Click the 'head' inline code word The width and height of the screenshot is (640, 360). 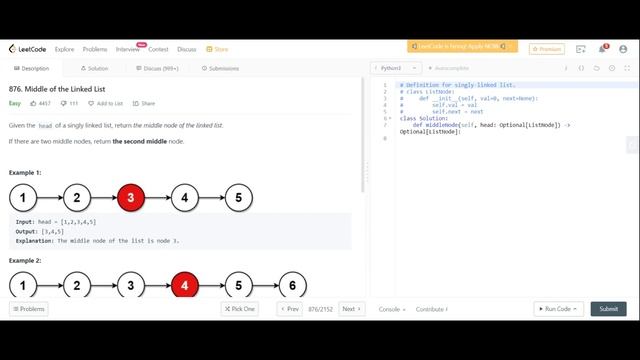pyautogui.click(x=45, y=126)
